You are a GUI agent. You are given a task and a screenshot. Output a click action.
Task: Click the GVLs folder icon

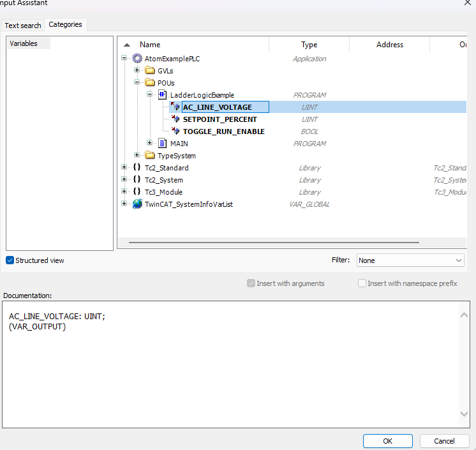click(150, 70)
